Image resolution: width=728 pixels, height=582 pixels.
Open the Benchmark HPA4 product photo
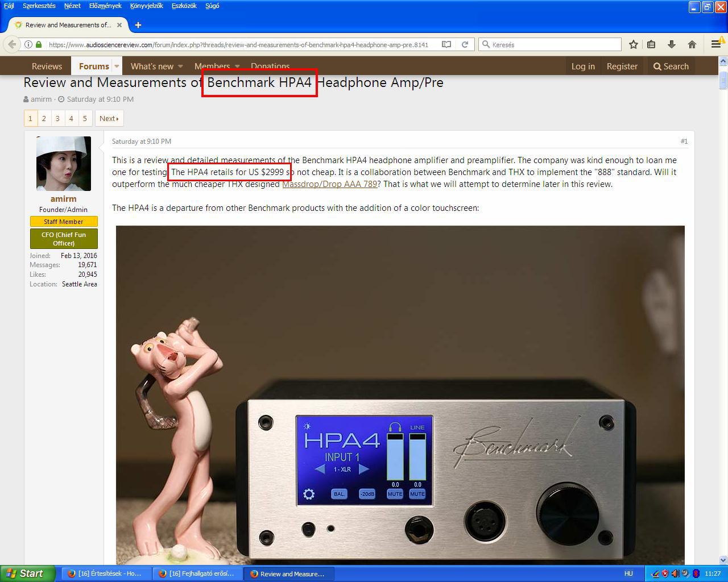(x=400, y=395)
